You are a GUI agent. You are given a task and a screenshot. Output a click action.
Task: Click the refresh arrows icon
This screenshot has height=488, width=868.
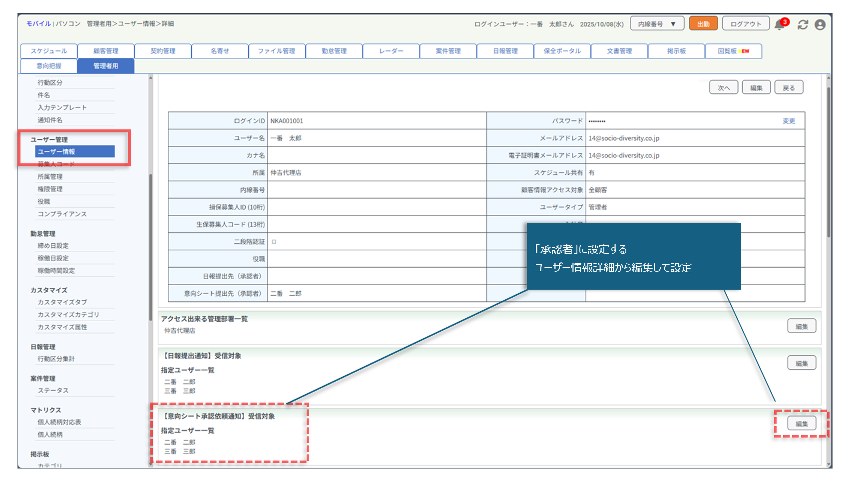[803, 24]
